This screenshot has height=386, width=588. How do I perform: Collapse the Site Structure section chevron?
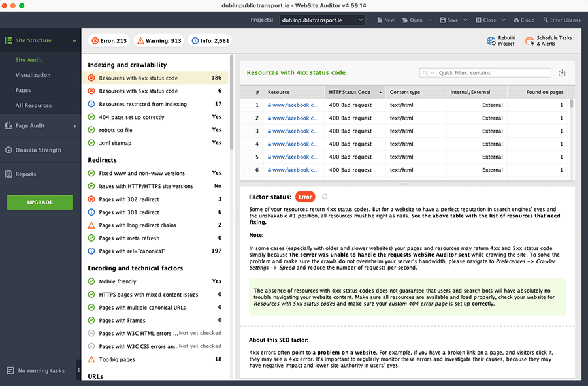(74, 40)
